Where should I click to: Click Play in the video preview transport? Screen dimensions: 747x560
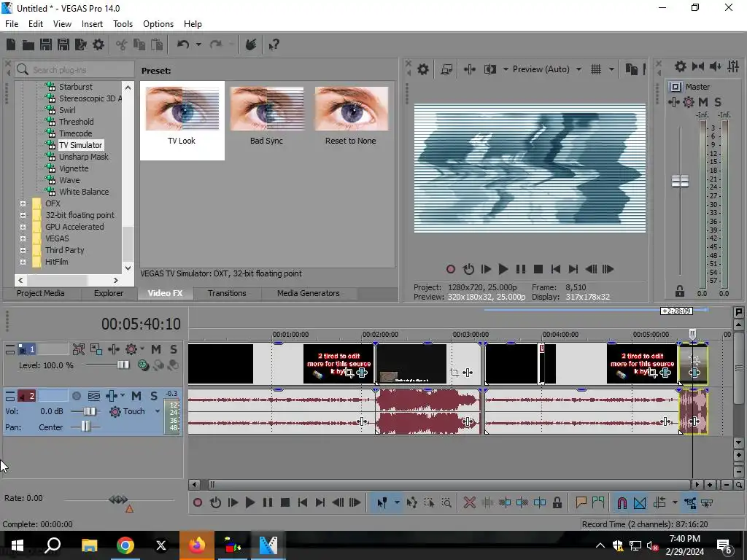click(x=503, y=269)
